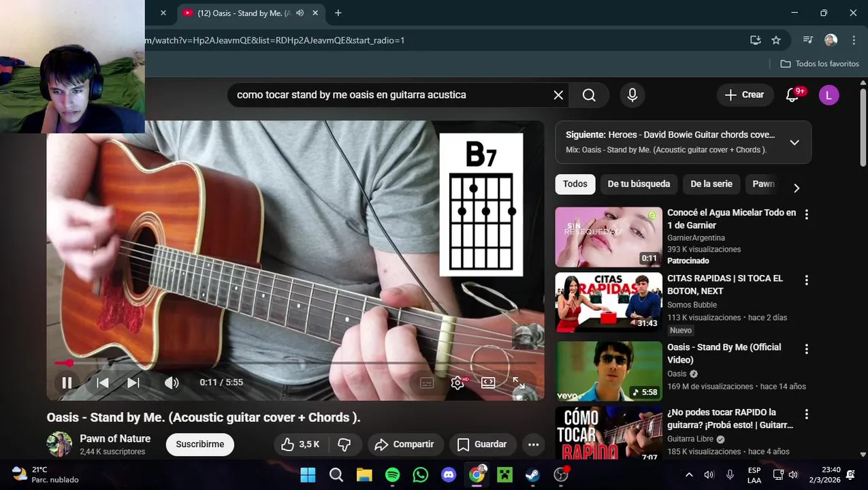Subscribe with the Suscribirme button
This screenshot has height=490, width=868.
200,444
